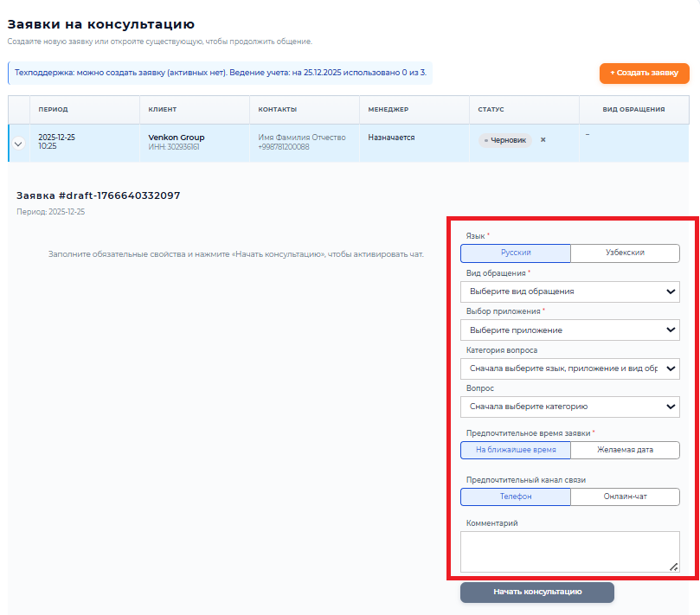This screenshot has width=700, height=615.
Task: Open the «Выбор приложения» dropdown
Action: [569, 330]
